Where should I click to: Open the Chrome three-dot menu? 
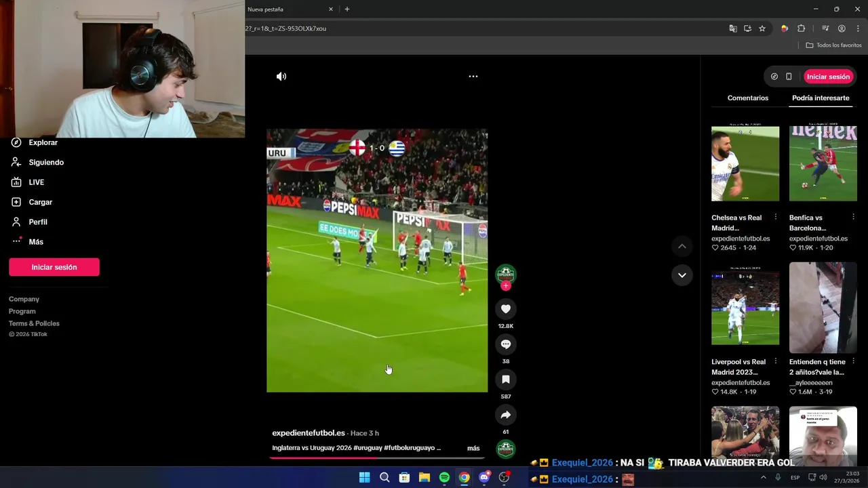click(858, 28)
